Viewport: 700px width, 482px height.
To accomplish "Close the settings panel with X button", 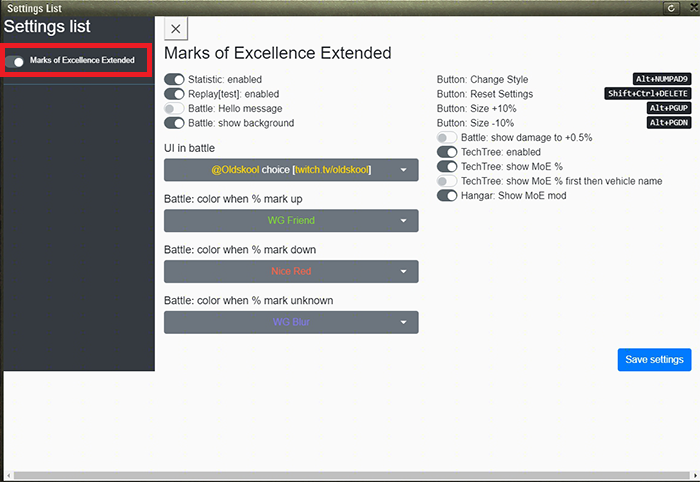I will pos(176,29).
